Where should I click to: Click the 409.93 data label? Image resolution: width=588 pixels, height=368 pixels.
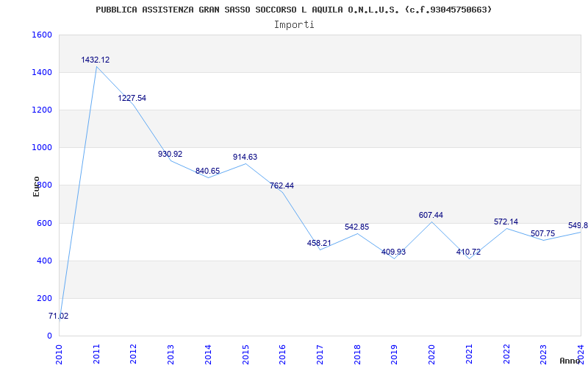[x=393, y=252]
